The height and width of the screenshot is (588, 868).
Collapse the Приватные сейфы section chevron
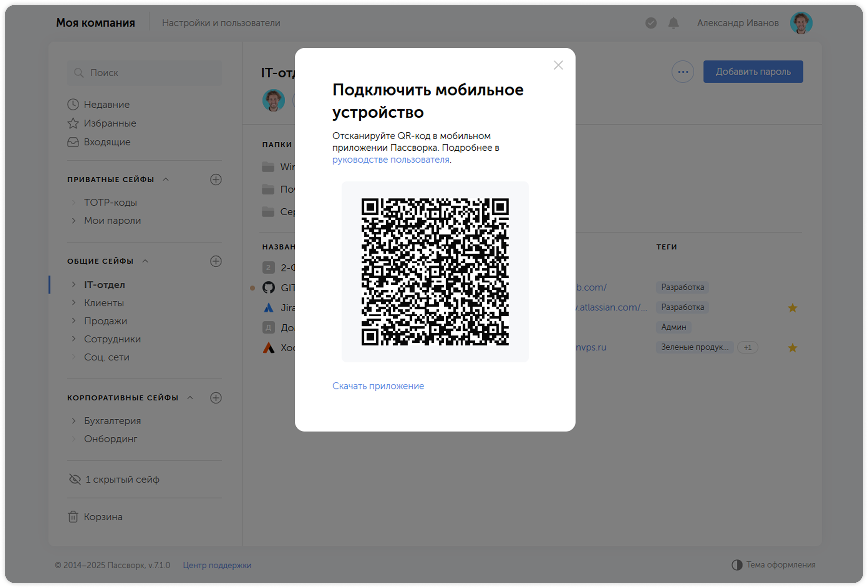click(166, 179)
